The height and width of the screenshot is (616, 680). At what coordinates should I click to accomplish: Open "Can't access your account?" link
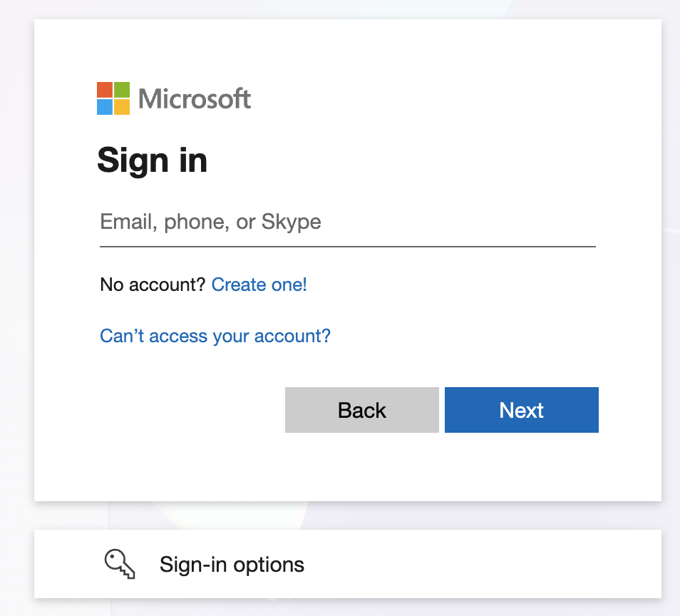(215, 336)
